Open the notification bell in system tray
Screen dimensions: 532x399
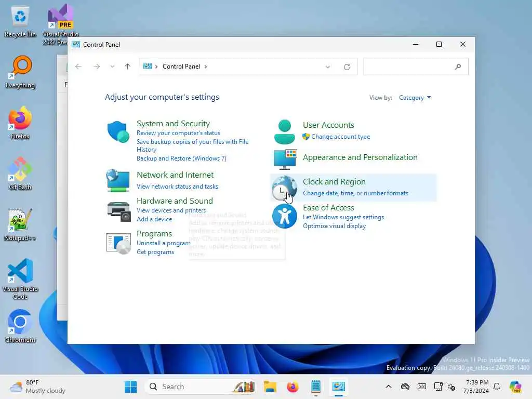497,387
